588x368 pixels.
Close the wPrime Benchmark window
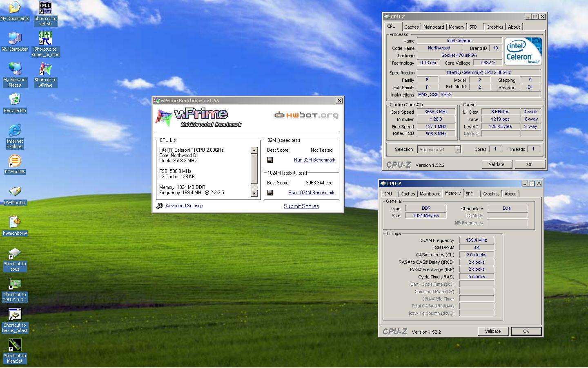click(339, 101)
